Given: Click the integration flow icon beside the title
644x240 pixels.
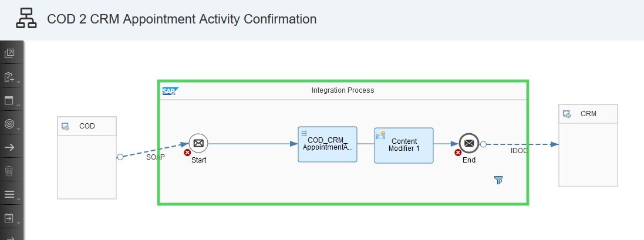Looking at the screenshot, I should coord(26,19).
